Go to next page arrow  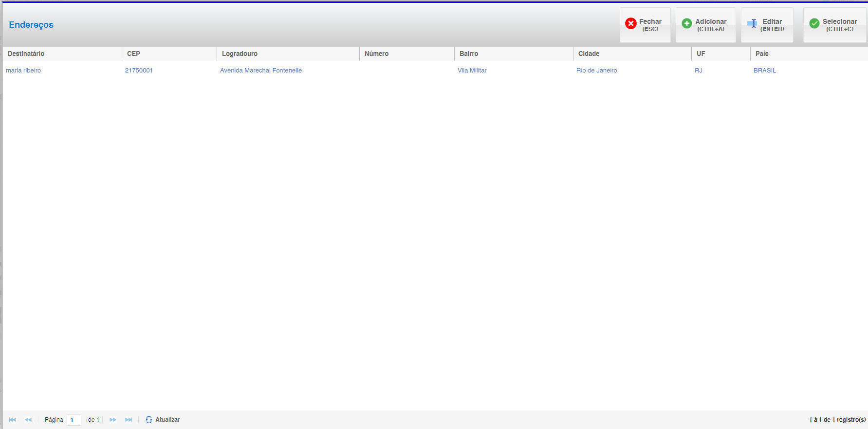point(113,420)
